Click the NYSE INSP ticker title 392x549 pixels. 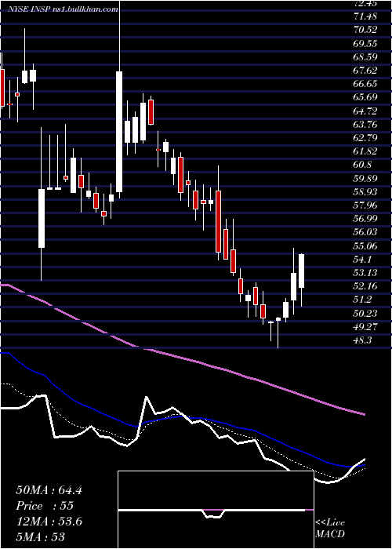(63, 9)
